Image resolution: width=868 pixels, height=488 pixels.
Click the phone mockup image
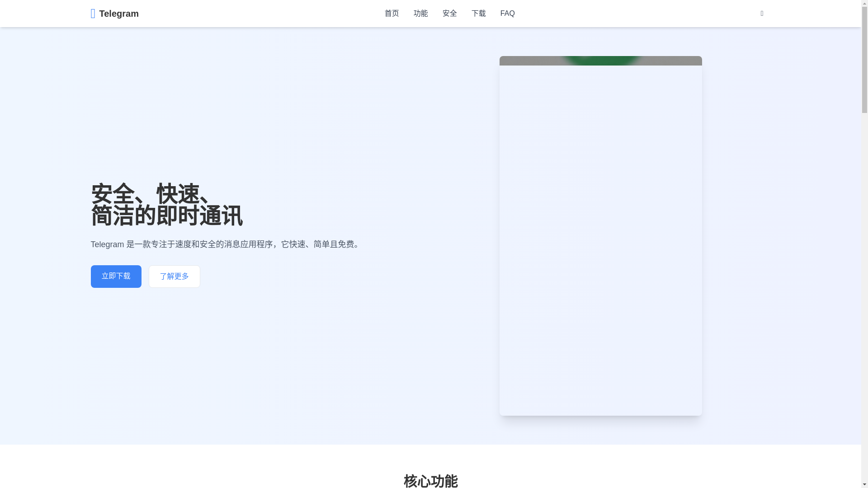(600, 236)
